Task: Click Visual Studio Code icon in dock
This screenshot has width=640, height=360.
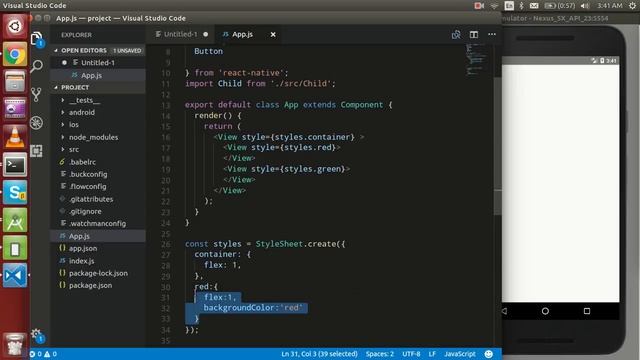Action: [x=15, y=276]
